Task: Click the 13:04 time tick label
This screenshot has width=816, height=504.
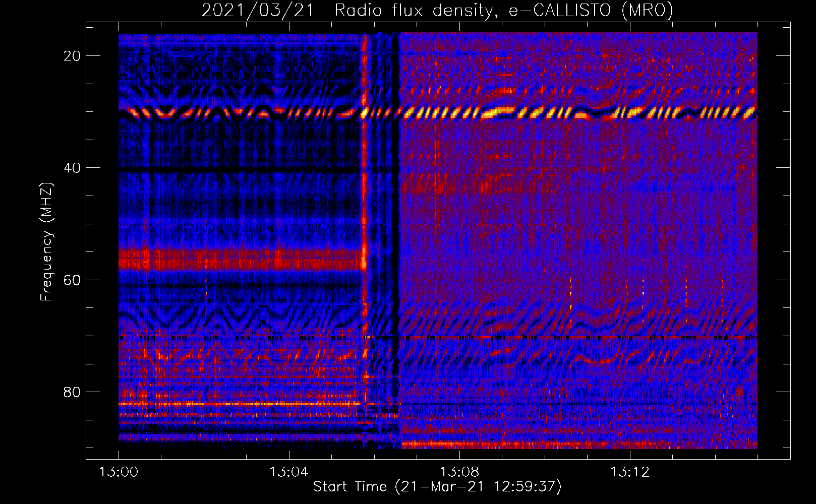Action: [289, 472]
